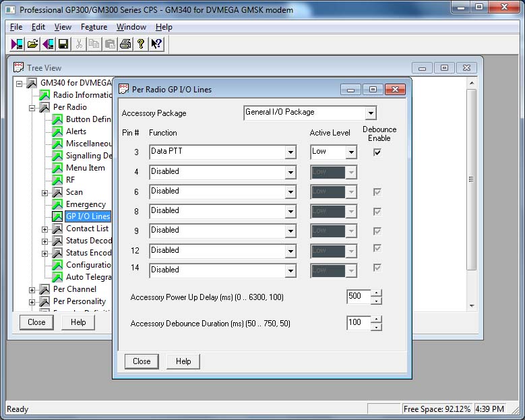Open the pin 3 Function dropdown
525x420 pixels.
[x=290, y=152]
